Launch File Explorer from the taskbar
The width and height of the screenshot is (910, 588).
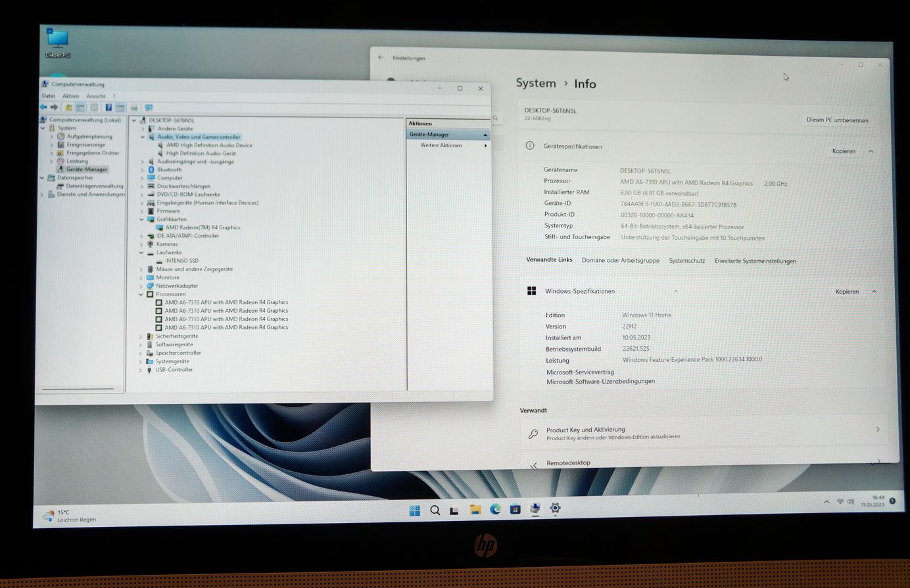(475, 510)
